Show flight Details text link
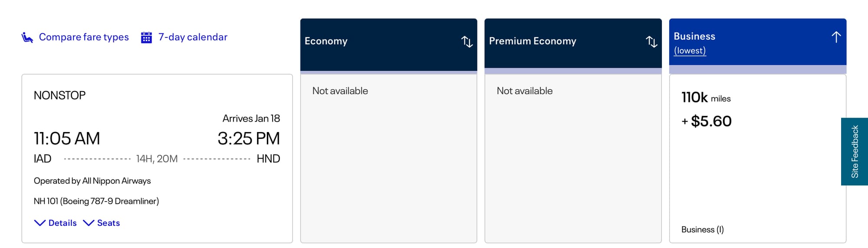Image resolution: width=868 pixels, height=248 pixels. coord(62,223)
